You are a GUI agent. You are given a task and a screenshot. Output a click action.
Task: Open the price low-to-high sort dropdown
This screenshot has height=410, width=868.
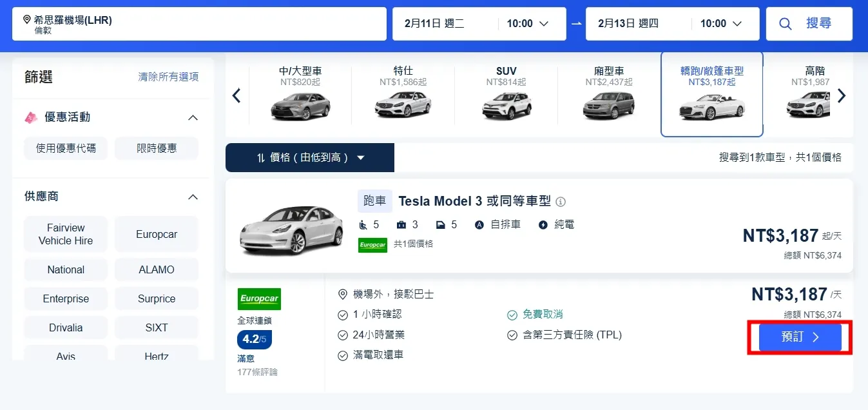point(310,157)
